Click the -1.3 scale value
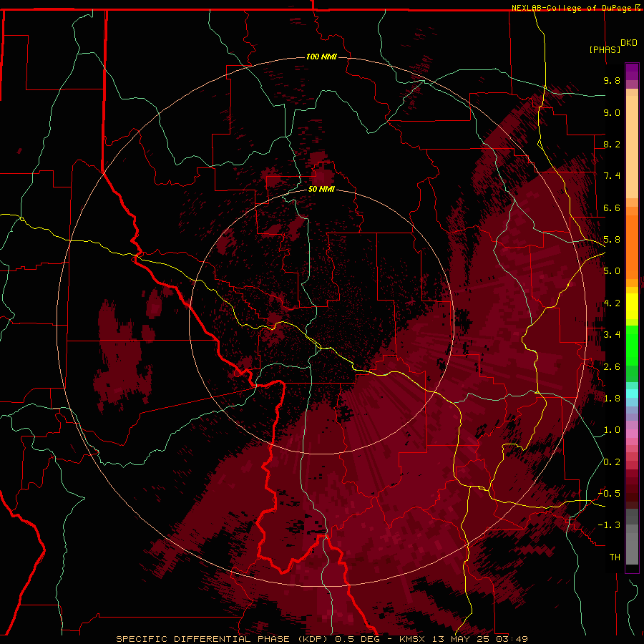The image size is (644, 644). point(609,525)
